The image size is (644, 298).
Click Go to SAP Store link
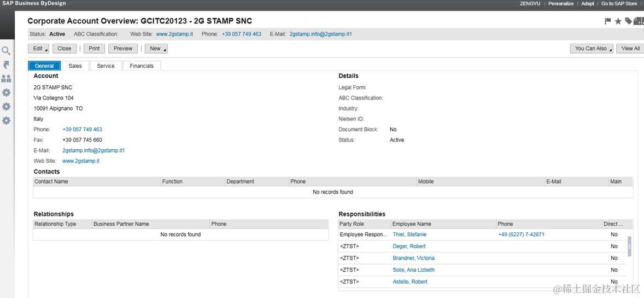[619, 3]
